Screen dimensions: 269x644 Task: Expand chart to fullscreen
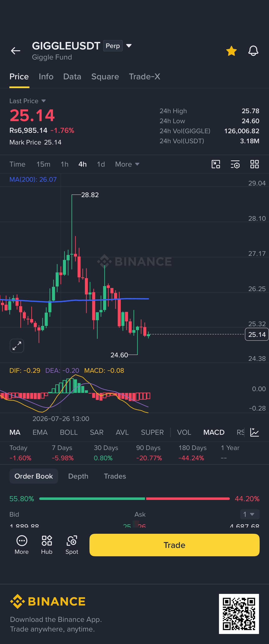pos(17,346)
